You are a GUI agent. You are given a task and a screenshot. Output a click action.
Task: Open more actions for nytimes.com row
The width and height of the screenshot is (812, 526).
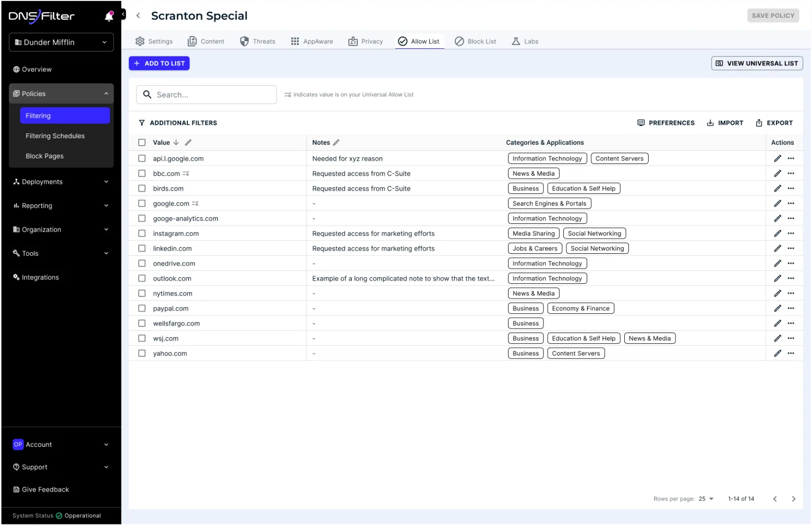[x=791, y=293]
